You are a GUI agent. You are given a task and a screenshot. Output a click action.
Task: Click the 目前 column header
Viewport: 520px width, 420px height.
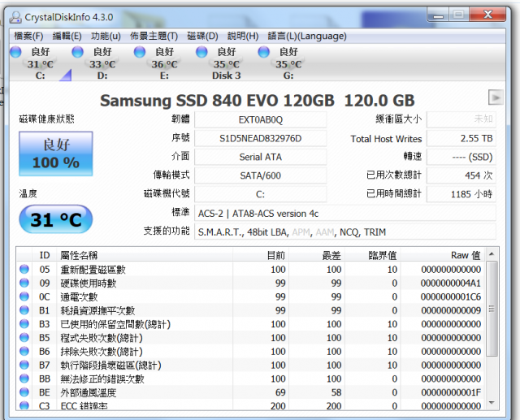point(261,255)
